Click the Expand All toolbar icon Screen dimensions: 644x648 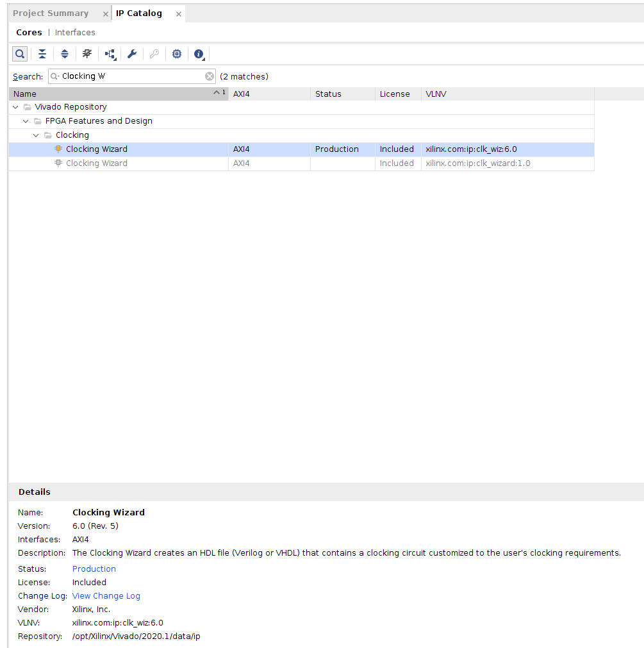click(x=65, y=54)
